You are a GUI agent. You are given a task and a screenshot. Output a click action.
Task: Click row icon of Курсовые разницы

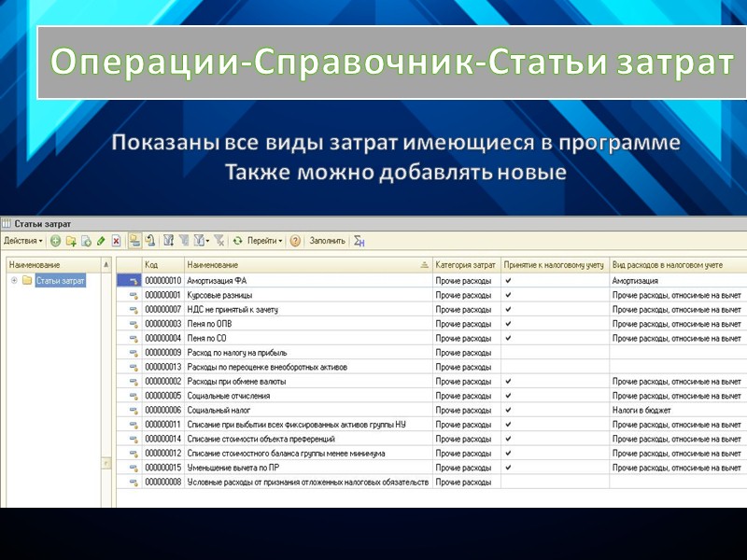tap(134, 296)
